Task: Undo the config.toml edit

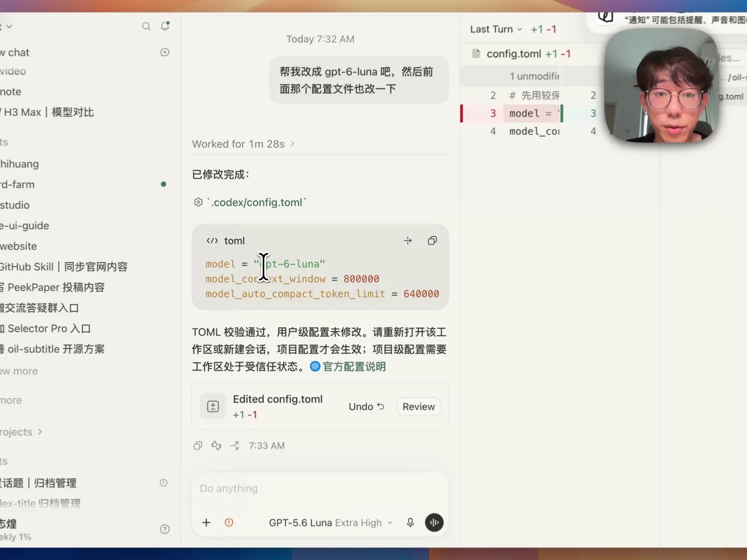Action: click(x=366, y=406)
